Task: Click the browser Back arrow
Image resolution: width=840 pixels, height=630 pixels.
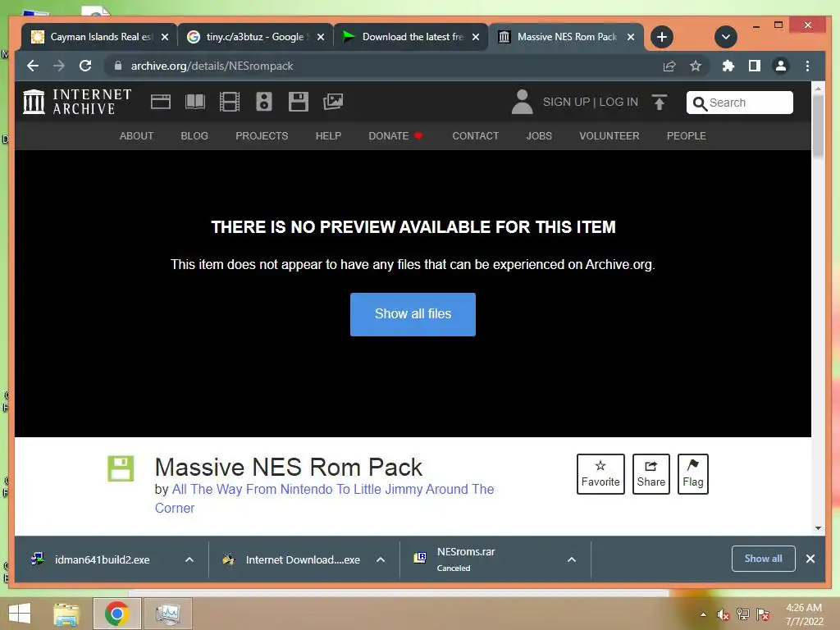Action: [33, 66]
